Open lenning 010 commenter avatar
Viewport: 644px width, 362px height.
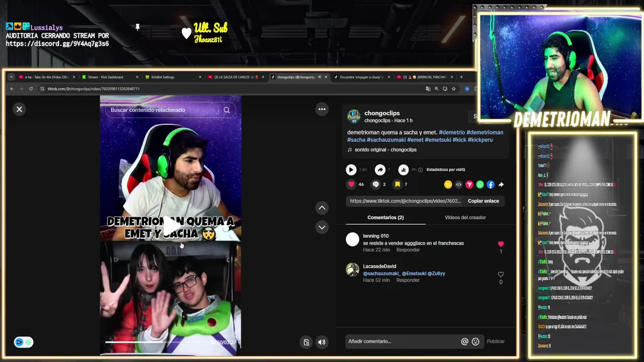pos(353,239)
